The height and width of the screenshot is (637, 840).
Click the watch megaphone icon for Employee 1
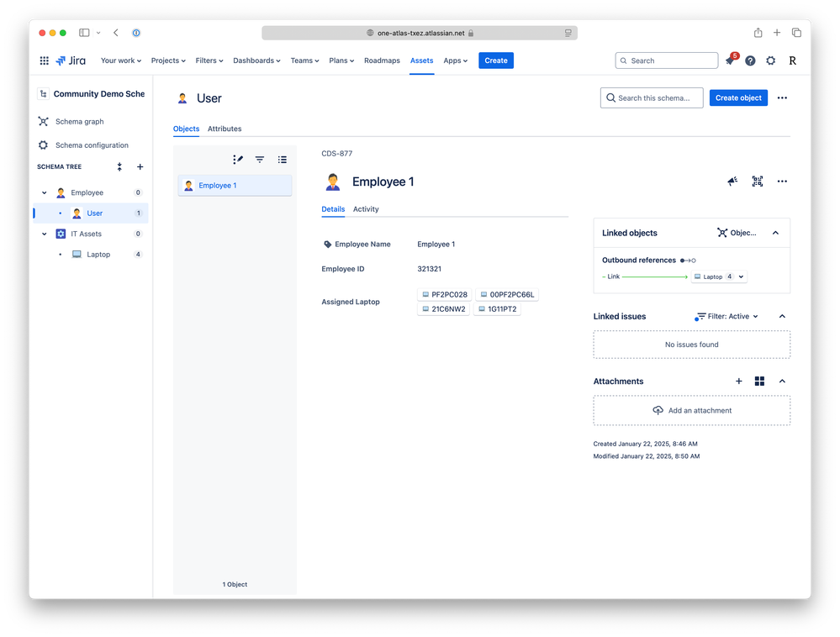pos(732,182)
